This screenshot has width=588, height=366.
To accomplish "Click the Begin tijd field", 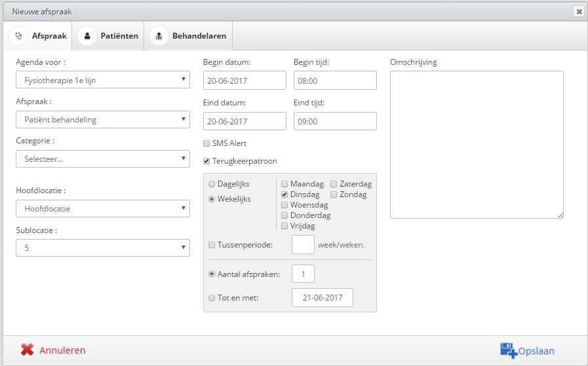I will click(x=335, y=80).
